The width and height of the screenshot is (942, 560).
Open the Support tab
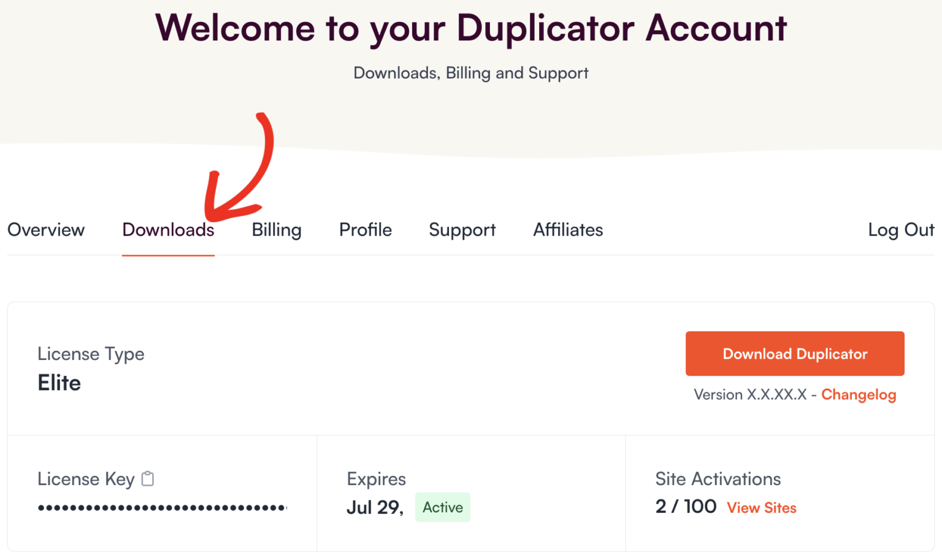tap(462, 230)
